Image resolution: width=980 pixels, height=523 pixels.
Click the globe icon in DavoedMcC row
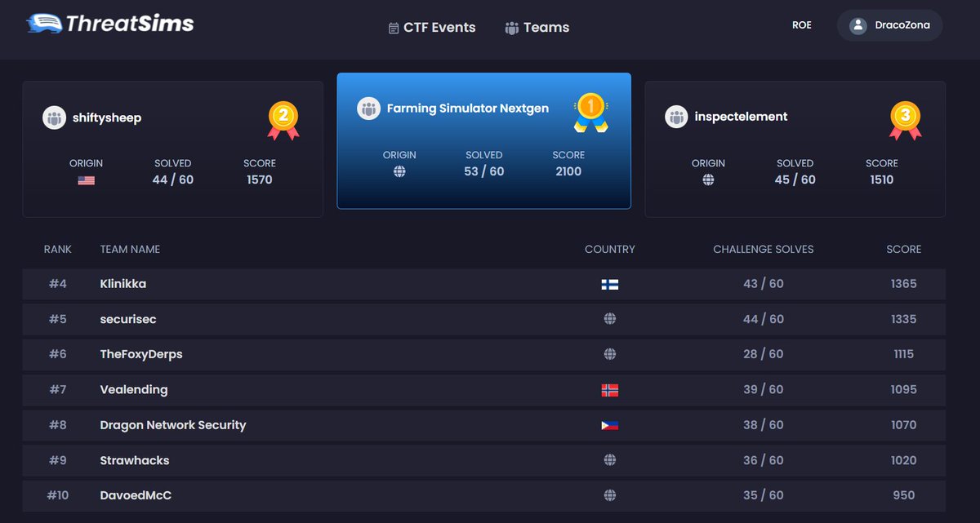tap(609, 495)
